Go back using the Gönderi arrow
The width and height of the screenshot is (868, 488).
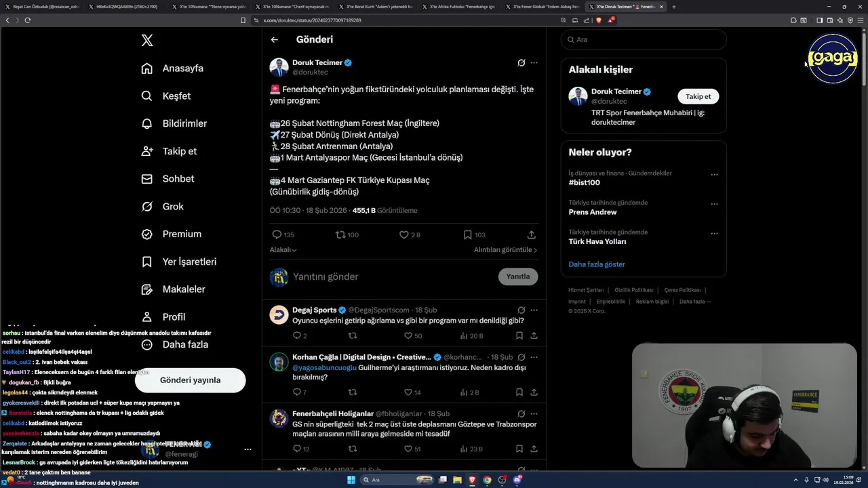[275, 39]
